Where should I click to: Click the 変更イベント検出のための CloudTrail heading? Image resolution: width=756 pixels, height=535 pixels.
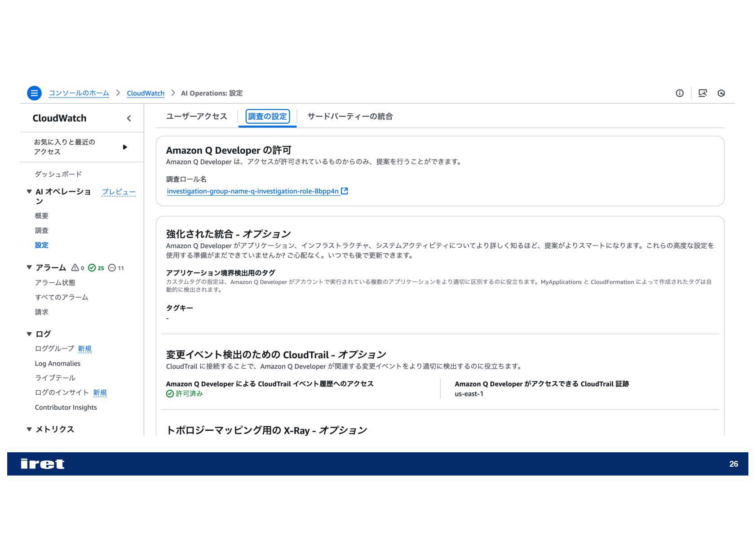(276, 355)
